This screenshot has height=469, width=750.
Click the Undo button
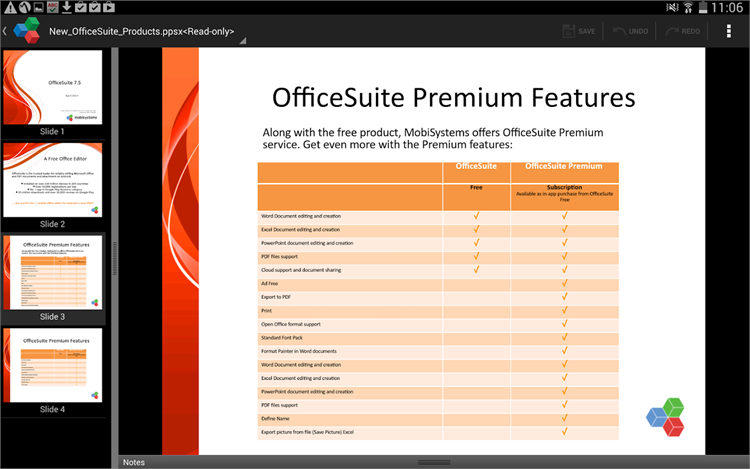[630, 31]
